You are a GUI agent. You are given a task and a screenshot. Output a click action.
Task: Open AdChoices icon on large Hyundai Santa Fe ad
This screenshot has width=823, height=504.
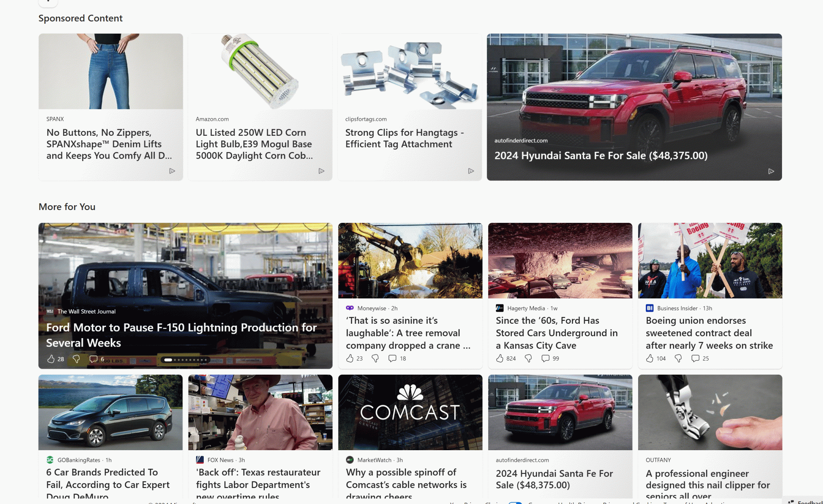(771, 171)
